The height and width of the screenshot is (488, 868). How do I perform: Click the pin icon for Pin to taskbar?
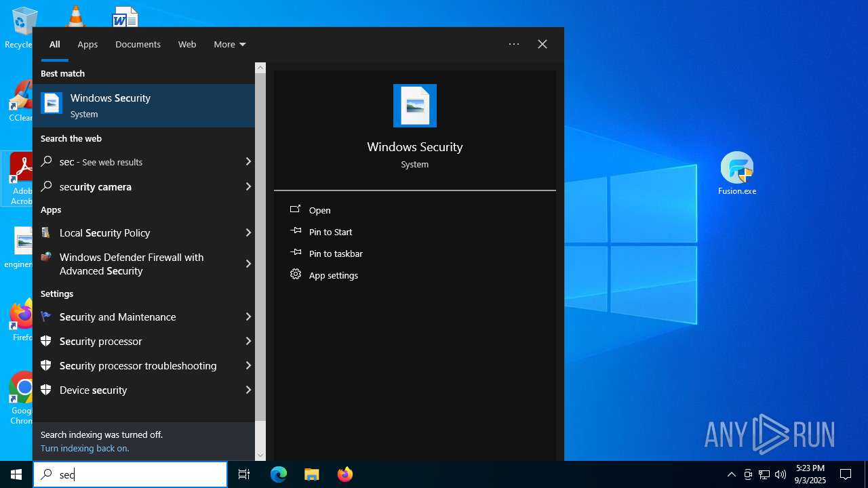(x=296, y=253)
